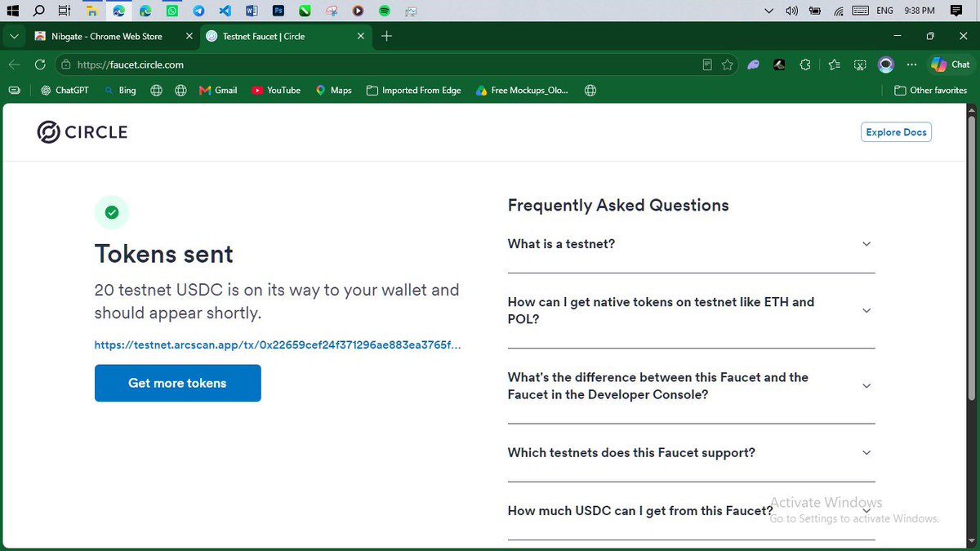This screenshot has height=551, width=980.
Task: View site information via the lock icon
Action: tap(66, 64)
